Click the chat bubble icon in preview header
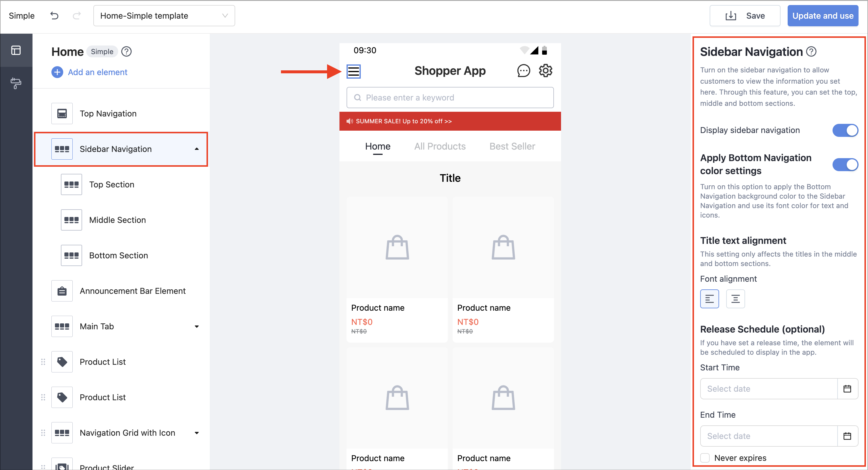Screen dimensions: 868x470 tap(523, 71)
